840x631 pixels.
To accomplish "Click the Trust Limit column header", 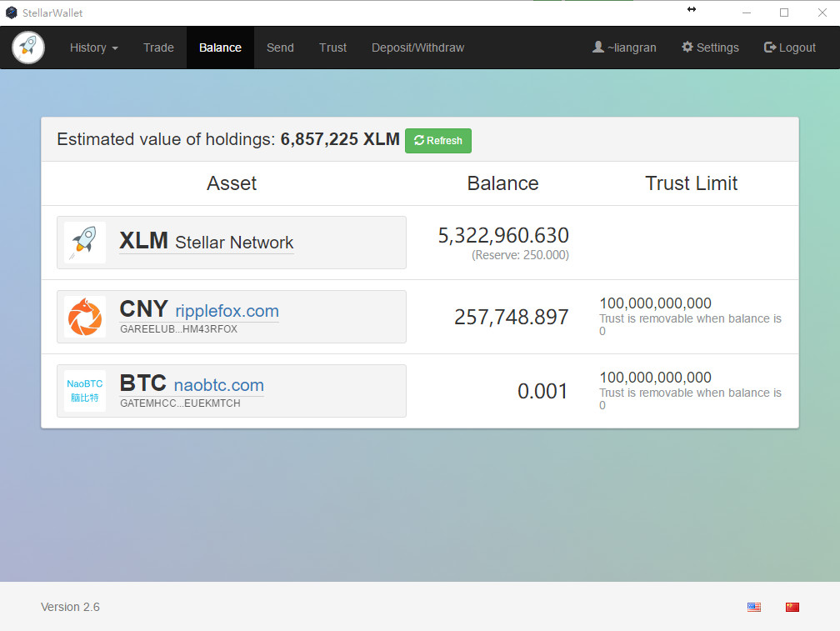I will pyautogui.click(x=691, y=183).
